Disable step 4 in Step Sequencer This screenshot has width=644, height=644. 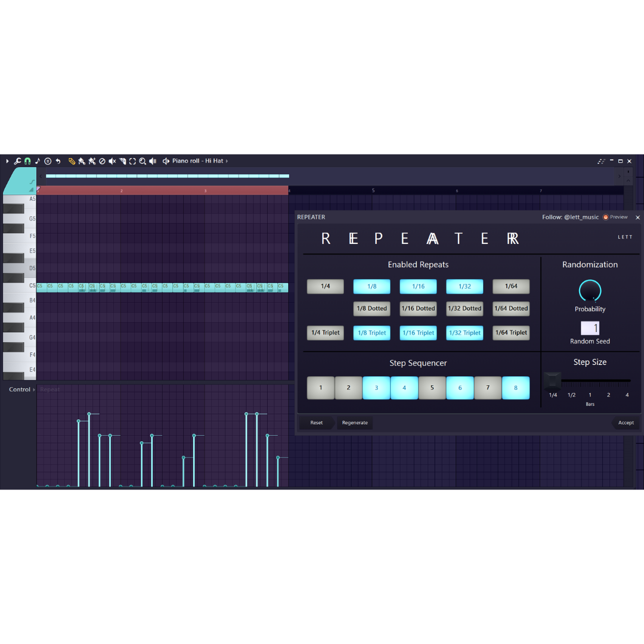tap(404, 388)
